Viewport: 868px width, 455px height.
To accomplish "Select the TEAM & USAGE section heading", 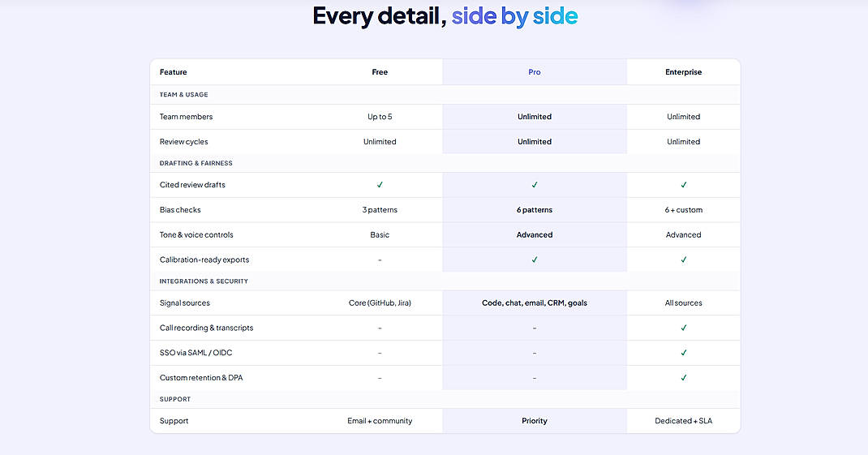I will point(184,95).
